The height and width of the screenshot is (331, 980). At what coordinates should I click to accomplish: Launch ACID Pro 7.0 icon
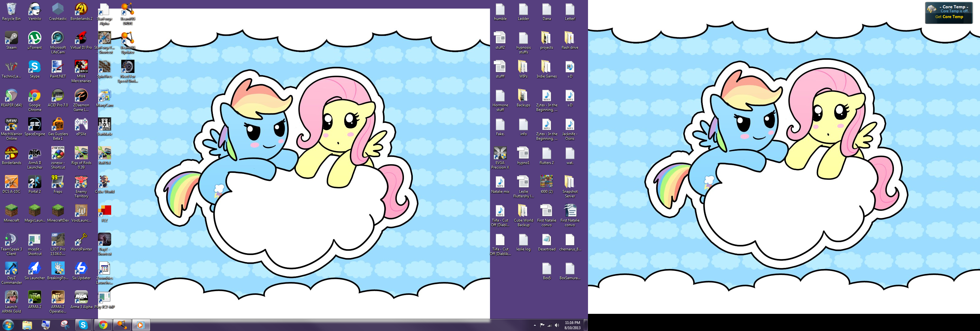pyautogui.click(x=58, y=98)
